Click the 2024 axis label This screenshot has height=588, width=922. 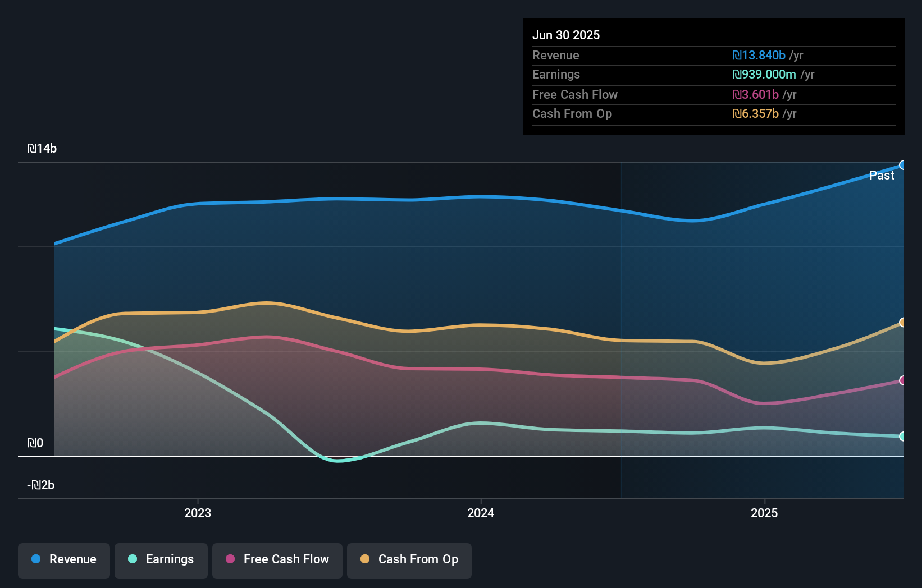pyautogui.click(x=481, y=513)
